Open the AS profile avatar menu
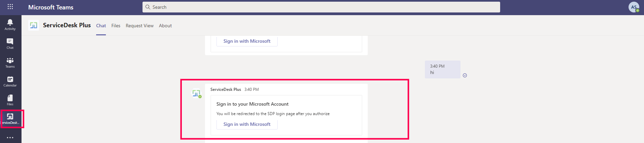 (634, 7)
